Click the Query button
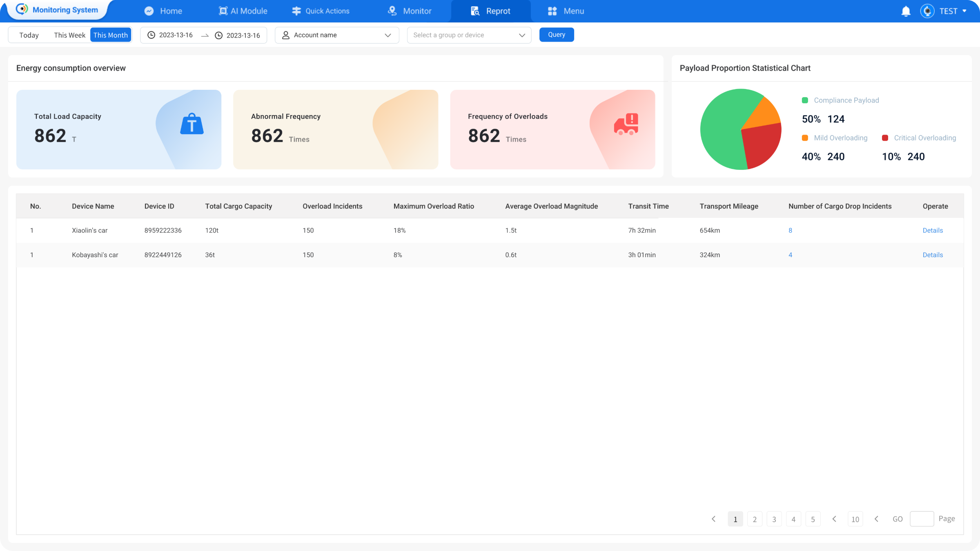This screenshot has height=551, width=980. point(557,35)
